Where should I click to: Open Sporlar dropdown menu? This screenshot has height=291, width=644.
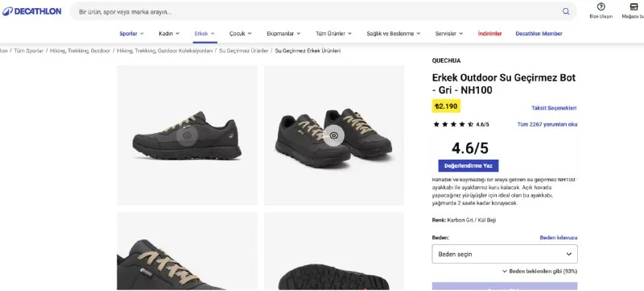[131, 34]
